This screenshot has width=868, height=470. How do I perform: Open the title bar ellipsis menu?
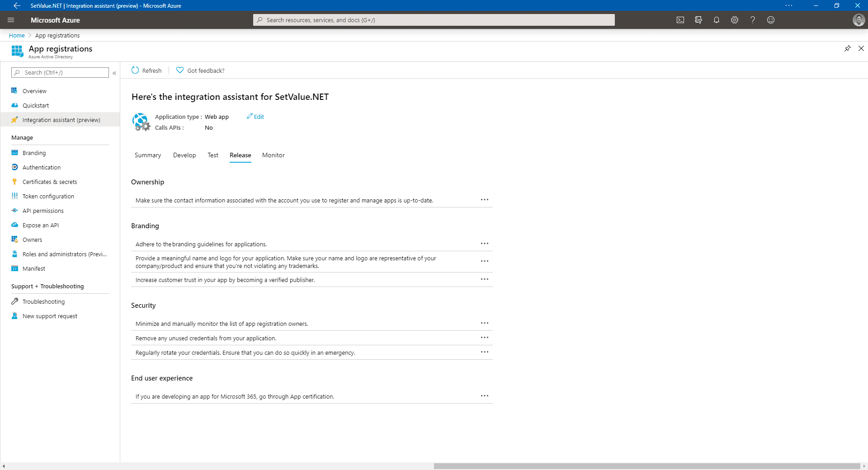789,5
